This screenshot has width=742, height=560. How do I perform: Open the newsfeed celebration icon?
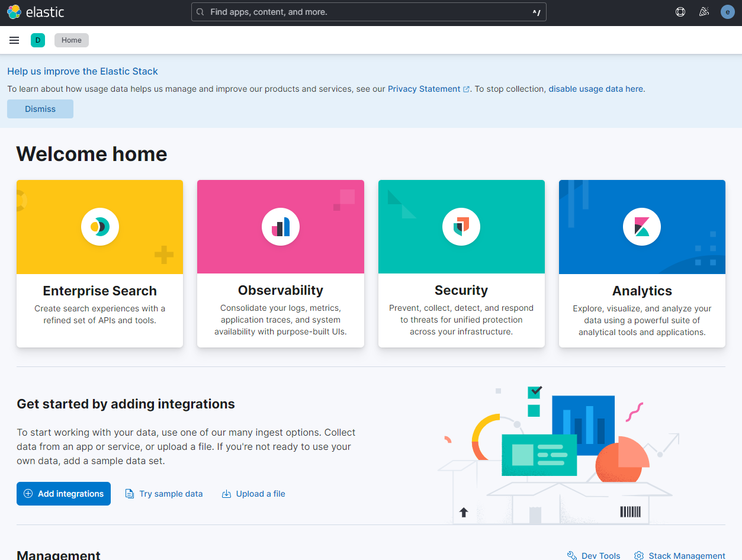point(704,12)
